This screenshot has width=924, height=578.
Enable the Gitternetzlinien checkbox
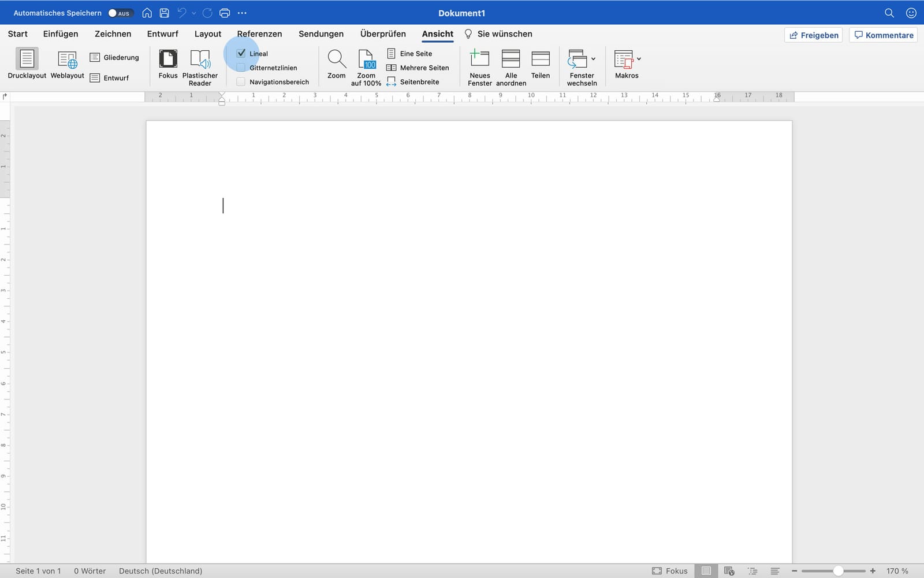pyautogui.click(x=241, y=68)
